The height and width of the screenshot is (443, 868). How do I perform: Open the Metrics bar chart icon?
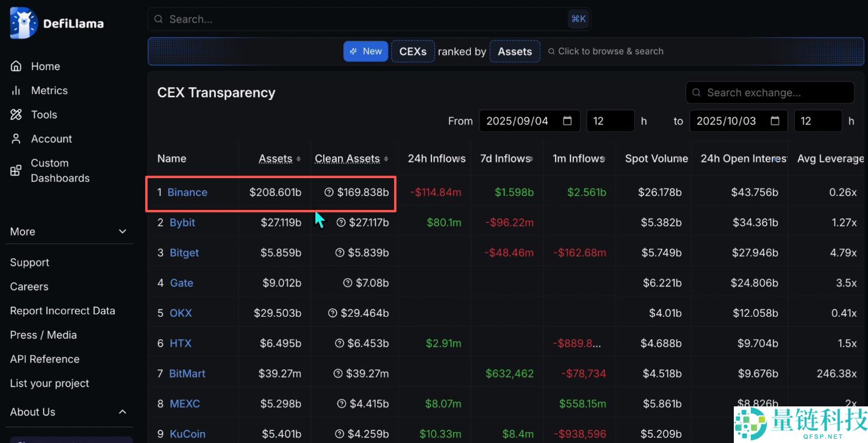16,90
